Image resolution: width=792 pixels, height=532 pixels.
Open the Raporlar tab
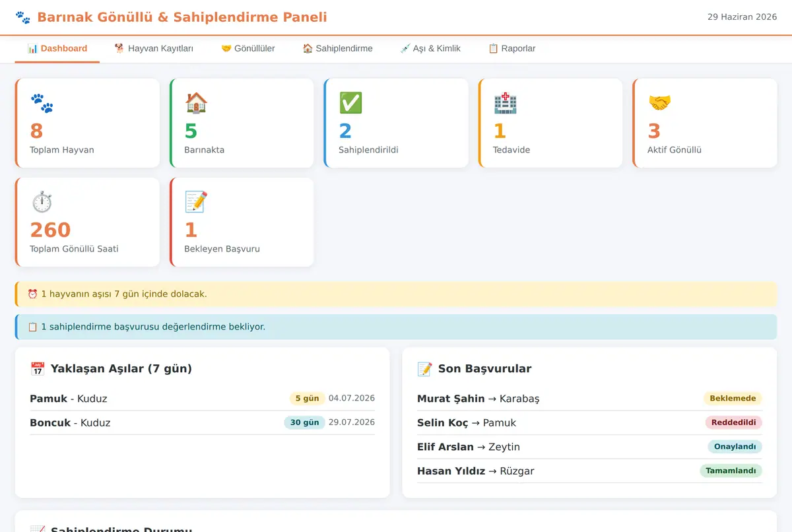coord(511,48)
